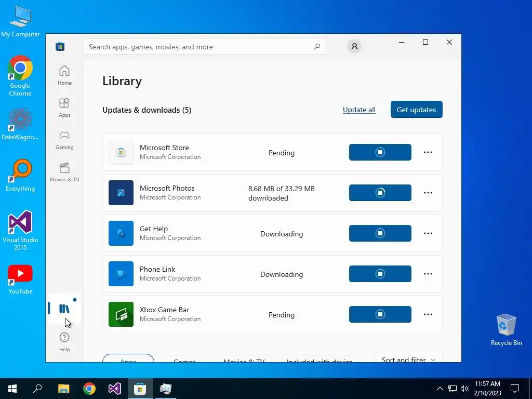532x399 pixels.
Task: Open Help in the Store sidebar
Action: [x=64, y=342]
